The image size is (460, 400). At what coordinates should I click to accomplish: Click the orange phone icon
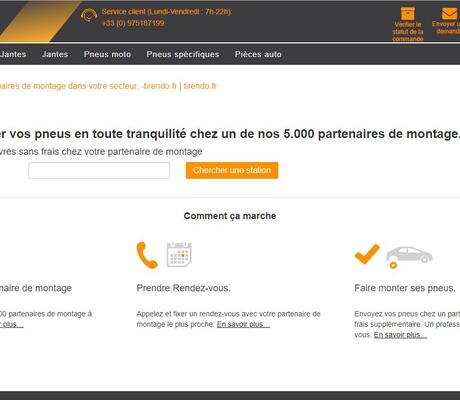(147, 255)
